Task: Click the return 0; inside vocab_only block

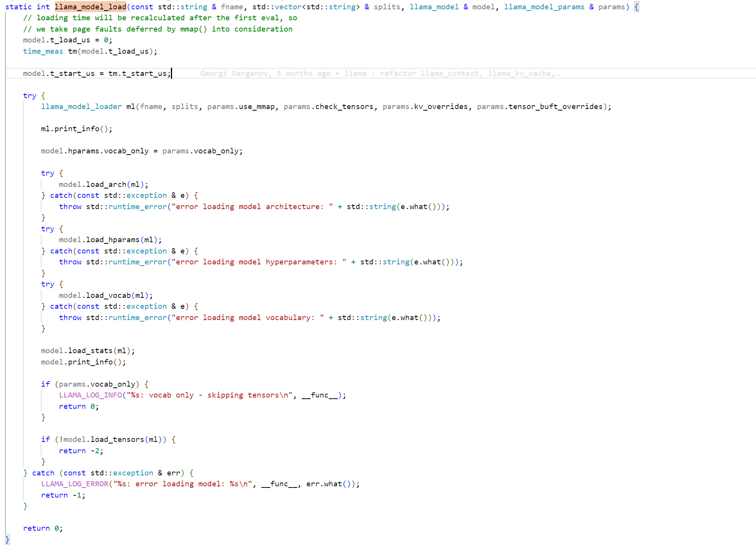Action: (x=79, y=406)
